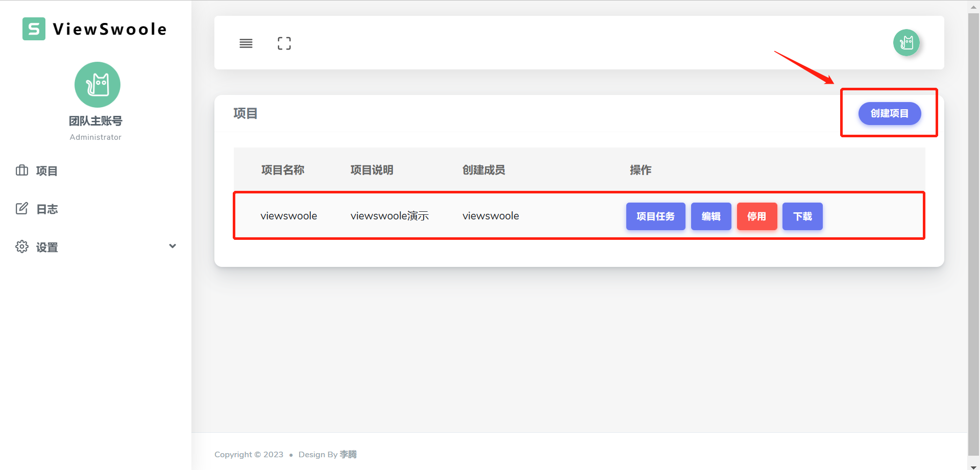The width and height of the screenshot is (980, 470).
Task: Click the briefcase icon beside 项目 in sidebar
Action: (22, 170)
